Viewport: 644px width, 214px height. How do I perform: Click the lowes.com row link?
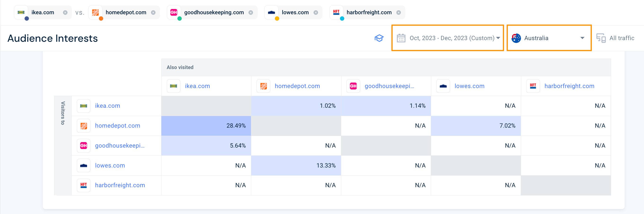click(x=110, y=165)
